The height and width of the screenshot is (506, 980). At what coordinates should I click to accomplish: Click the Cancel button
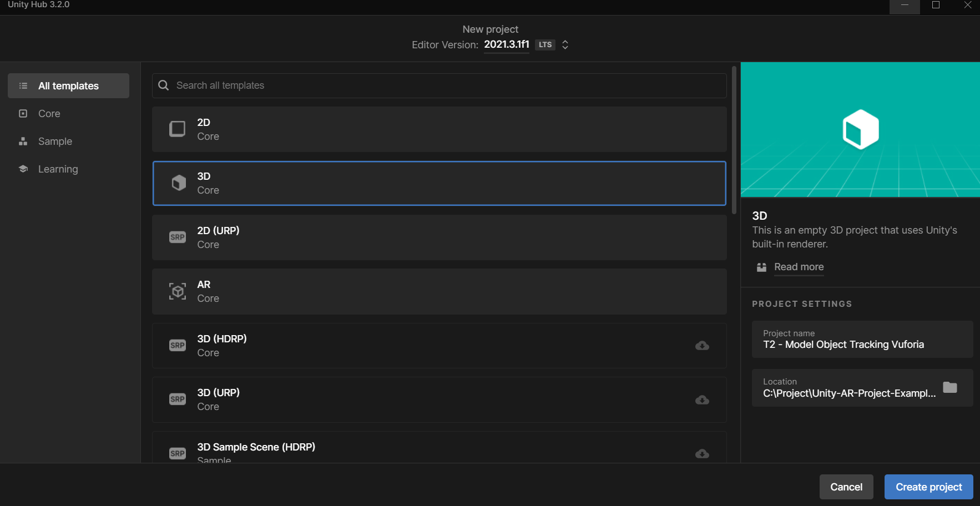click(846, 487)
